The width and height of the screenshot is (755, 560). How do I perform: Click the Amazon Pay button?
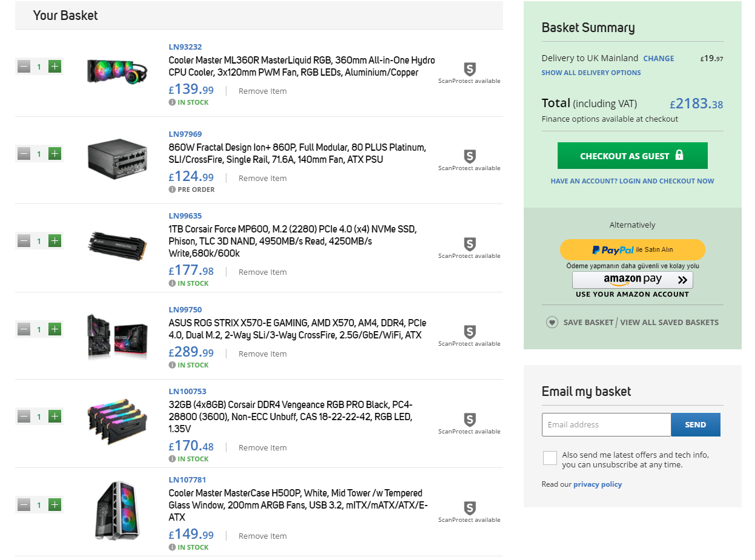click(x=632, y=280)
